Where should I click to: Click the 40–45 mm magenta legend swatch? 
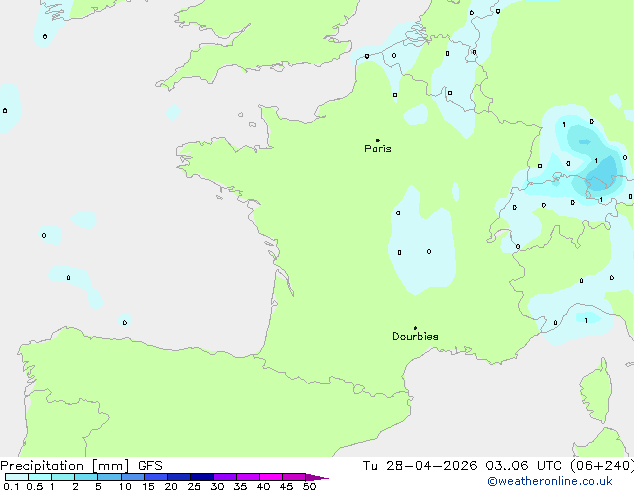271,477
